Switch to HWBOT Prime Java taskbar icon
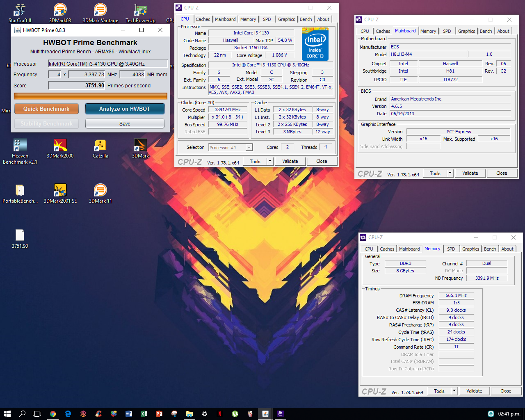The image size is (525, 420). 265,414
